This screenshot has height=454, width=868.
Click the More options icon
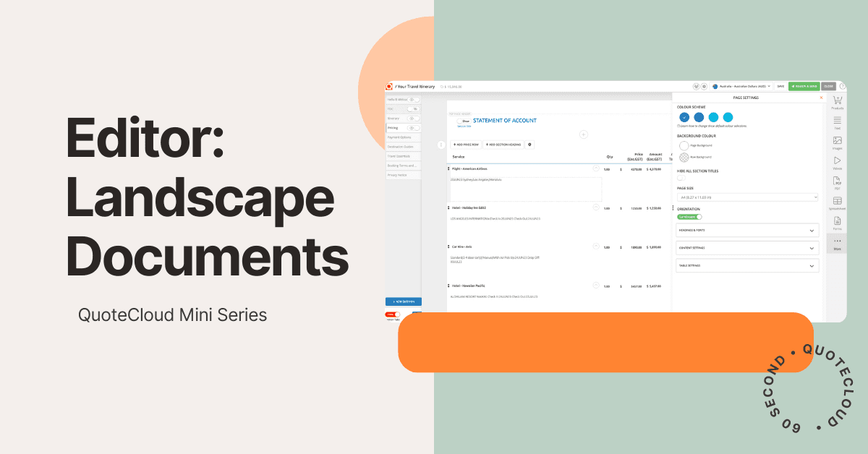[x=837, y=243]
